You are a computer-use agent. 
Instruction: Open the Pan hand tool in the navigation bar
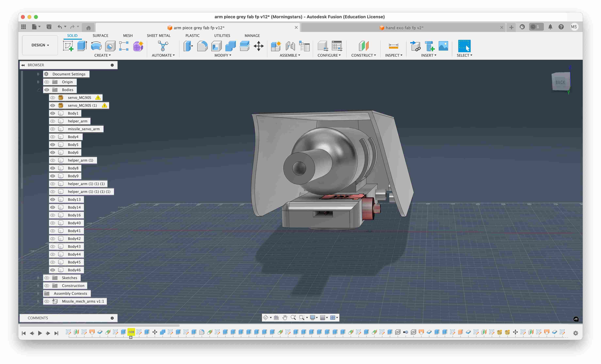pos(285,317)
